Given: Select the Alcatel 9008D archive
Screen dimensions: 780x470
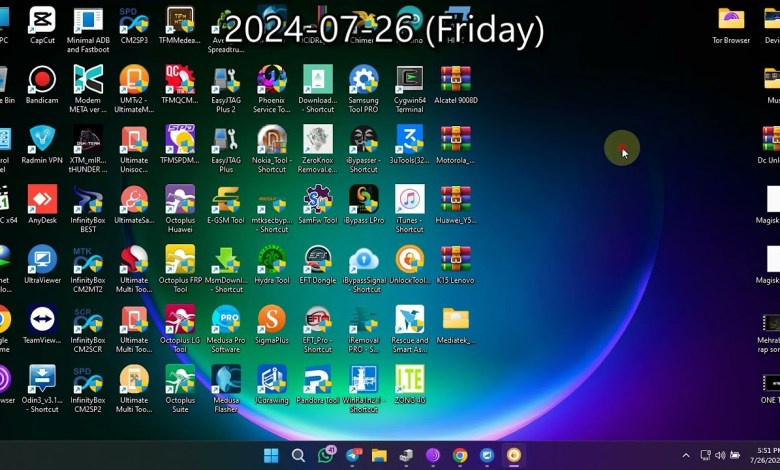Looking at the screenshot, I should [456, 80].
